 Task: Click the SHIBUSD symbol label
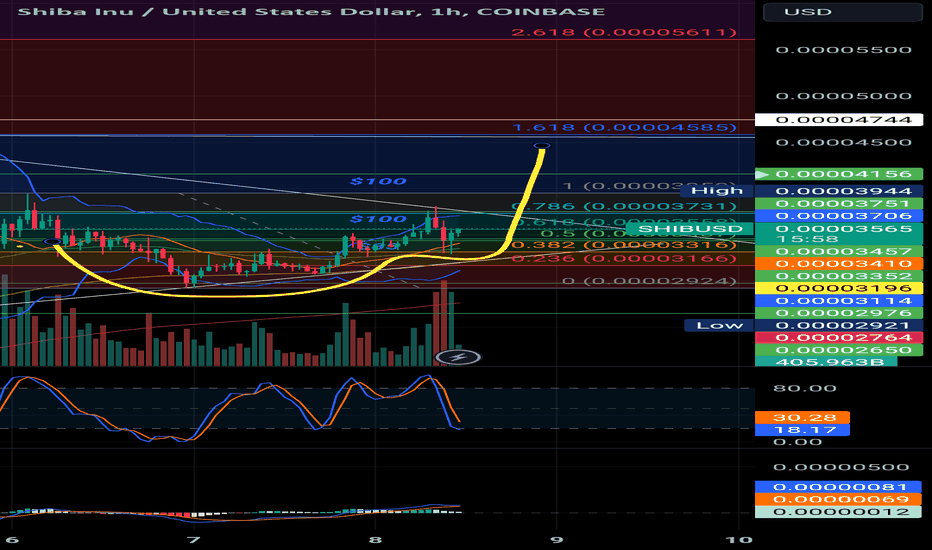point(690,229)
